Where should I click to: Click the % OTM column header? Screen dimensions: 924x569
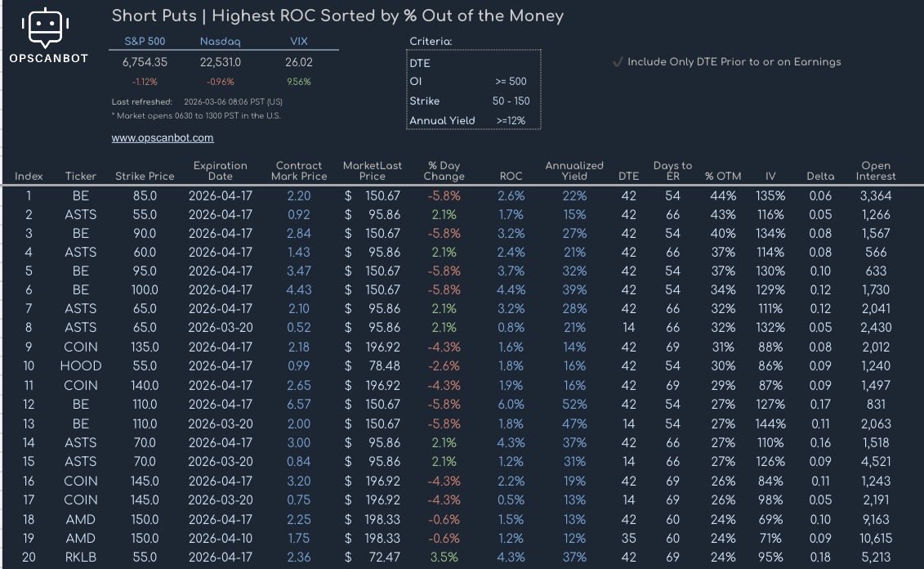723,176
